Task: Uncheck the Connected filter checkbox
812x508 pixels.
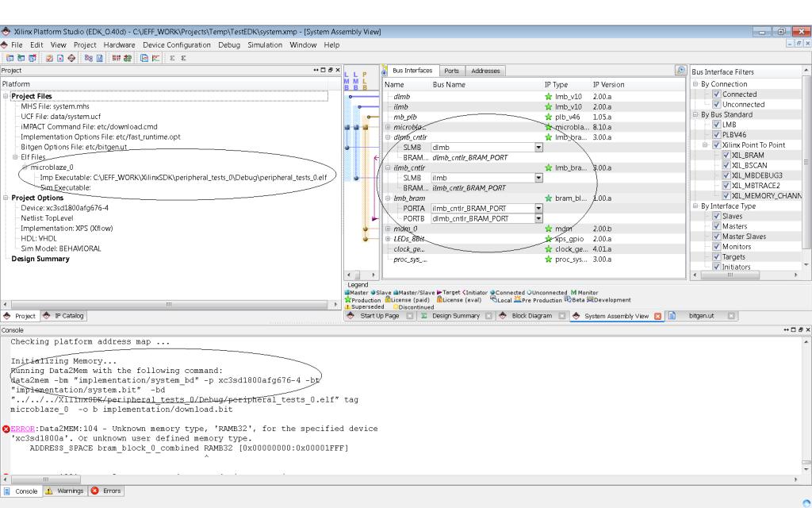Action: [717, 94]
